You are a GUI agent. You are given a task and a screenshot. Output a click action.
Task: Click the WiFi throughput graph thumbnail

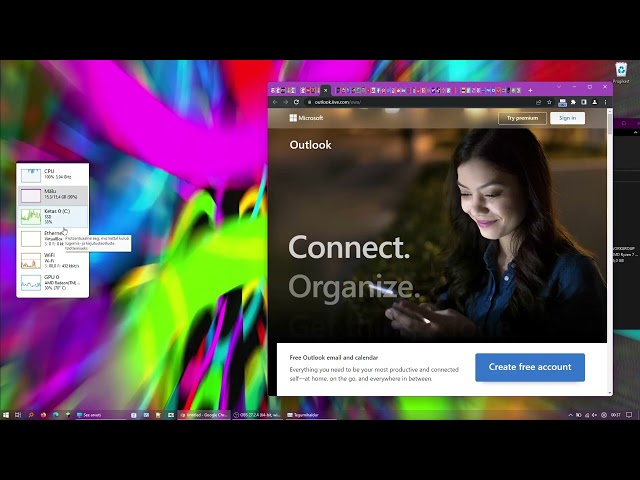click(31, 261)
